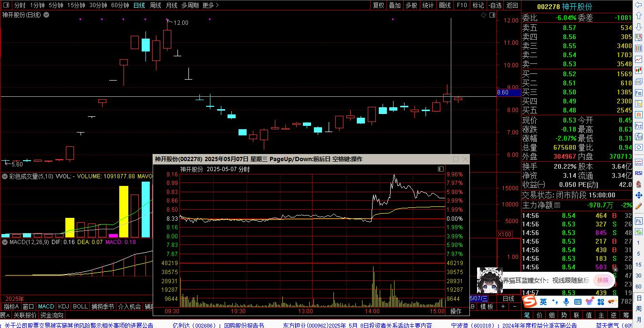Click the 买一 8.52 bid price
Viewport: 644px width, 328px height.
(x=569, y=74)
